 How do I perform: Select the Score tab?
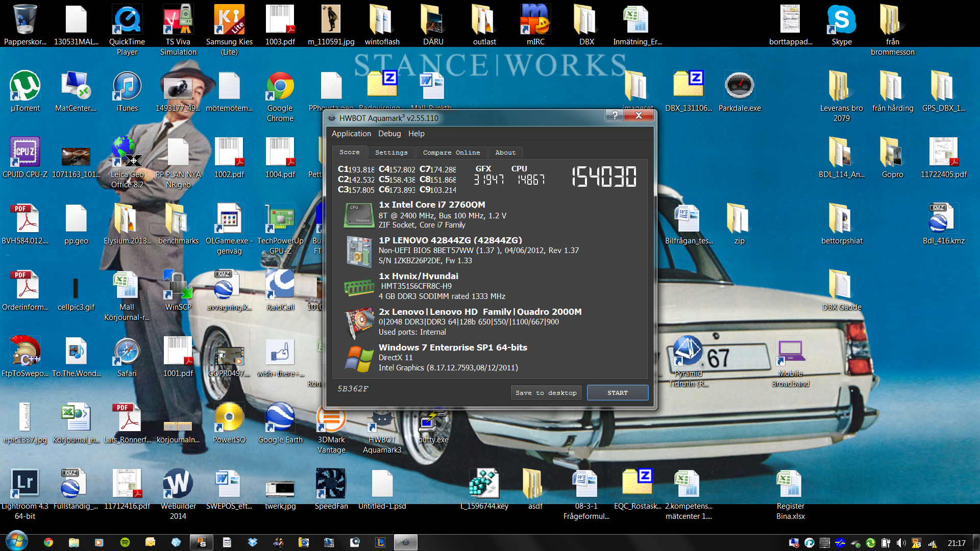(350, 152)
